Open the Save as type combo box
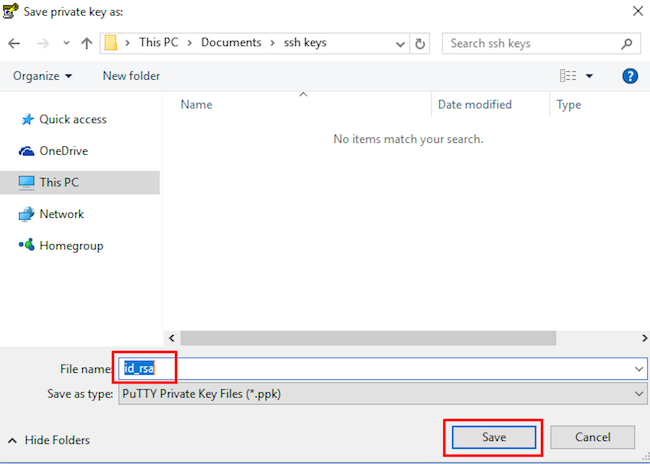The height and width of the screenshot is (464, 650). point(382,394)
